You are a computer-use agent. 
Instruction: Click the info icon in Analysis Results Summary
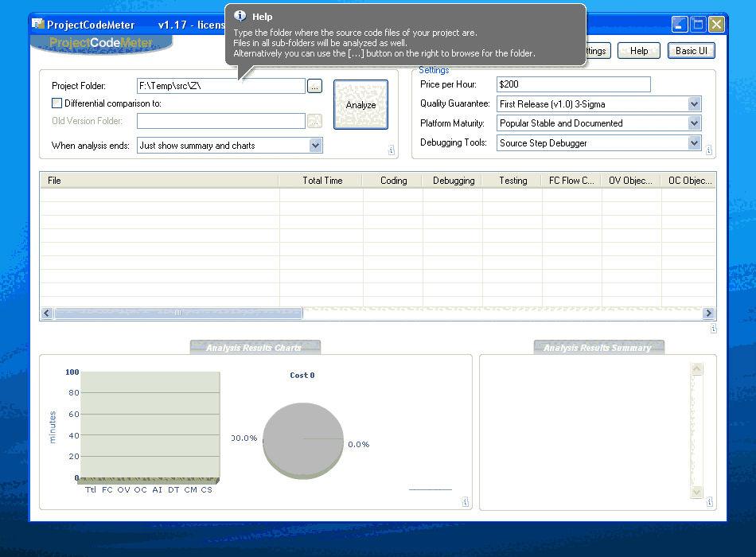tap(711, 502)
